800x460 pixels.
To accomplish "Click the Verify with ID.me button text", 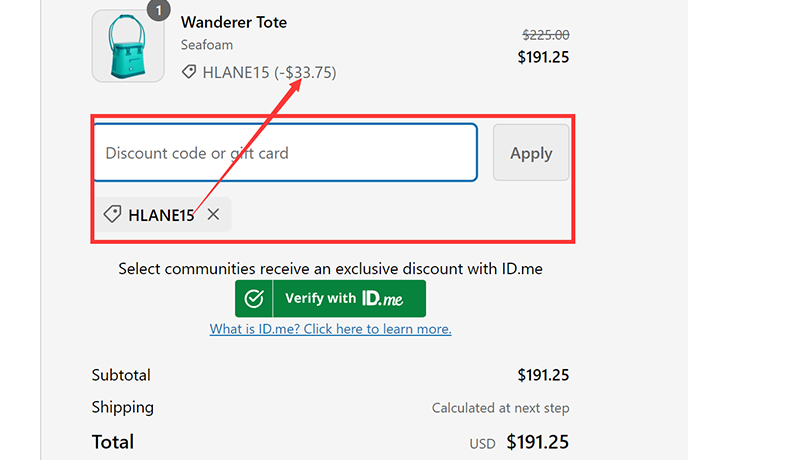I will [x=320, y=298].
